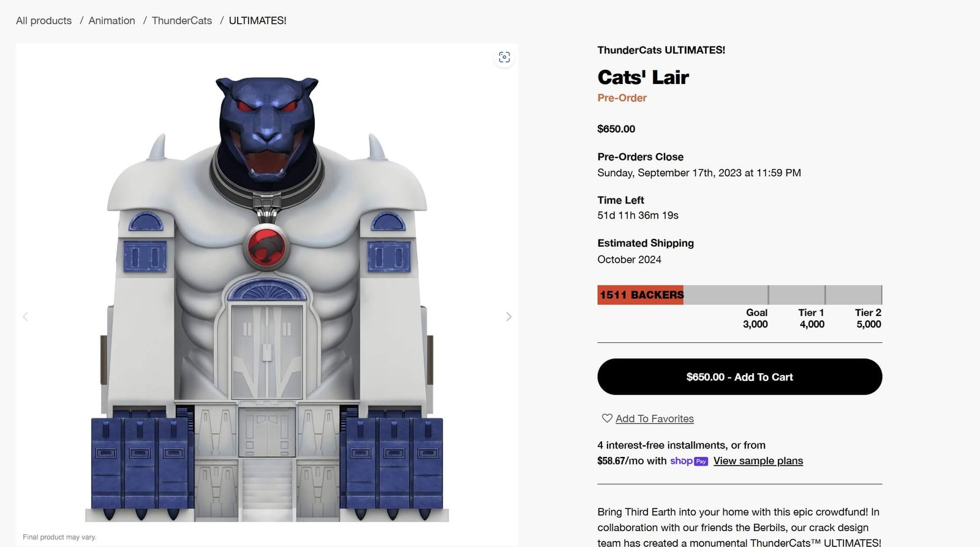Image resolution: width=980 pixels, height=547 pixels.
Task: Select the ULTIMATES! breadcrumb
Action: (257, 21)
